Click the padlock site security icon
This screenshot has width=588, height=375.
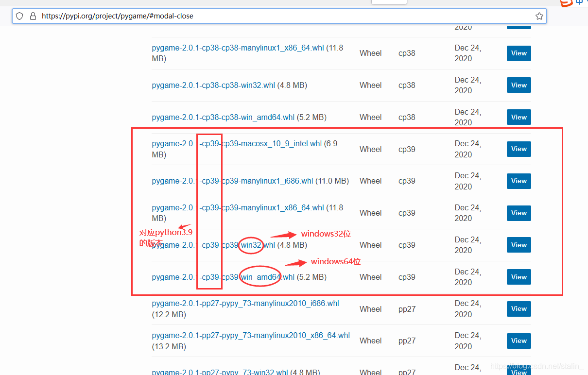pos(33,16)
